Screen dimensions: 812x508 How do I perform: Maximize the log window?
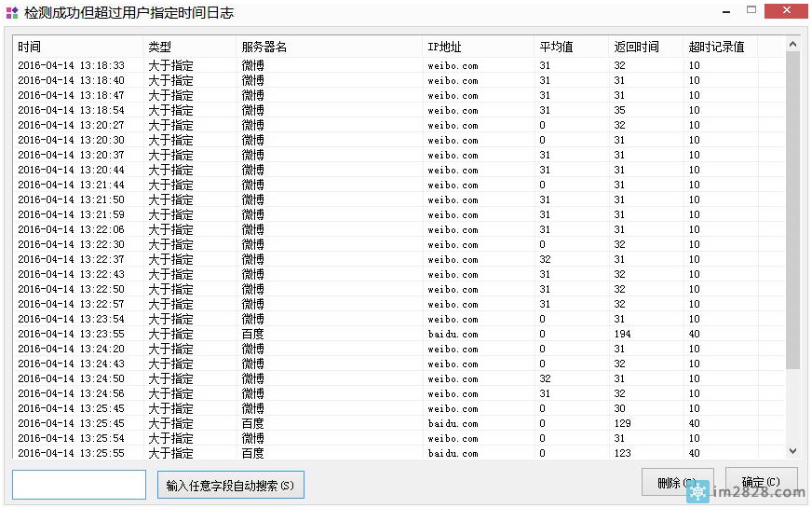point(751,10)
